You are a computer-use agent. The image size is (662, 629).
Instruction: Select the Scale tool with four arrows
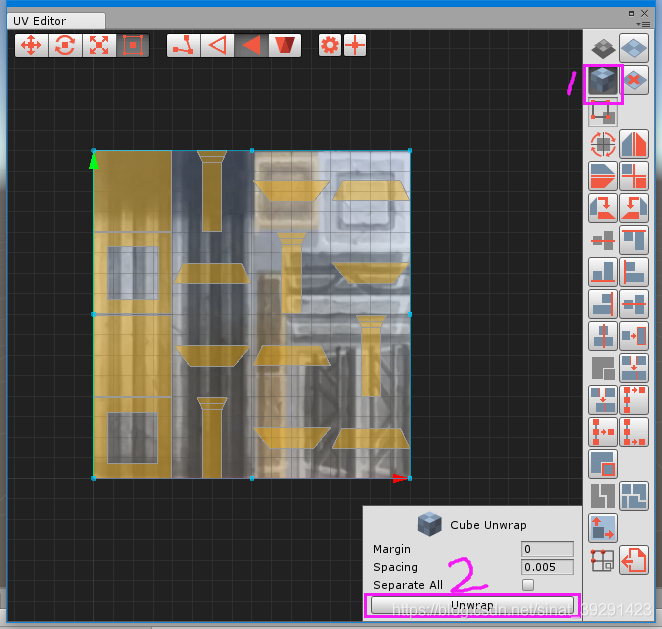point(99,45)
